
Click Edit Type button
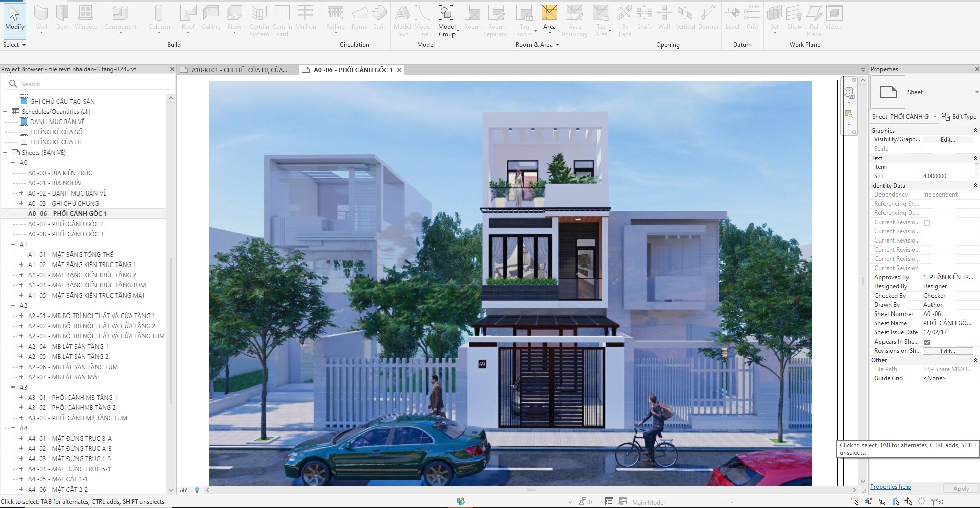(x=959, y=117)
